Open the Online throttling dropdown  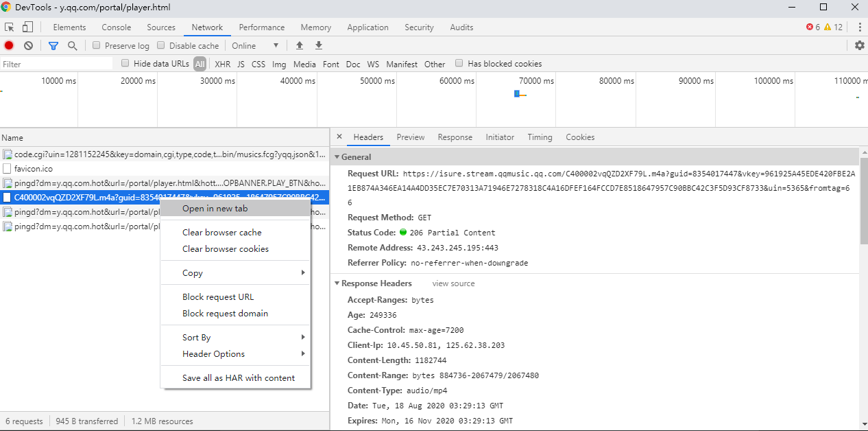click(x=255, y=46)
